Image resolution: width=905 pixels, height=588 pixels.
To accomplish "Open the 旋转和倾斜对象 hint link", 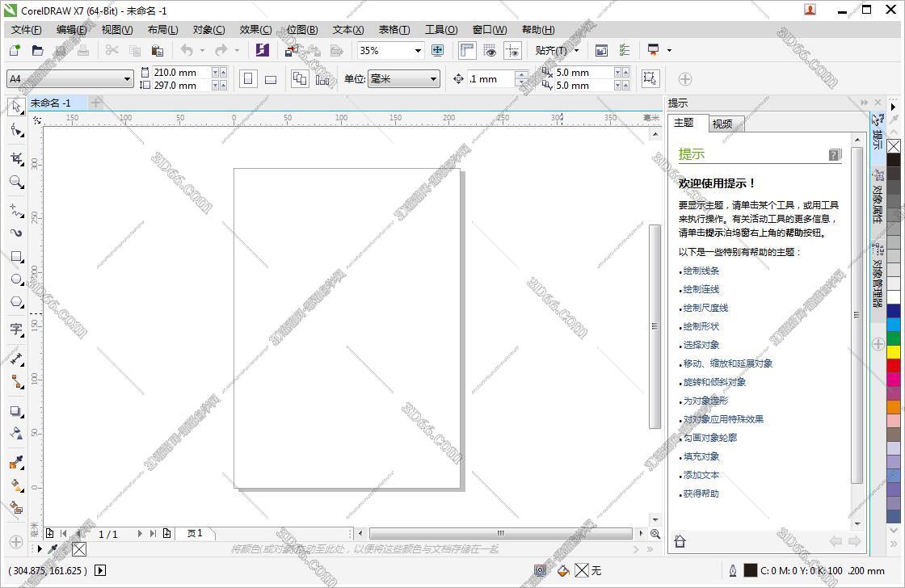I will [714, 382].
